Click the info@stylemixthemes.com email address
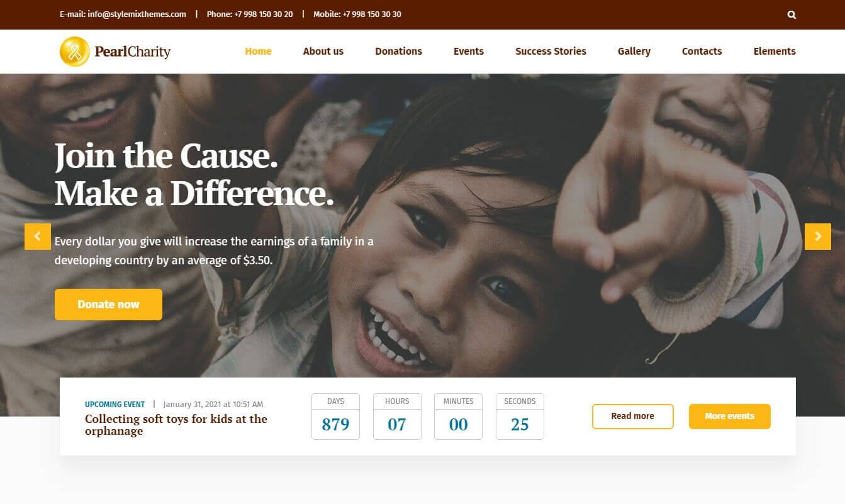This screenshot has width=845, height=504. pyautogui.click(x=137, y=14)
